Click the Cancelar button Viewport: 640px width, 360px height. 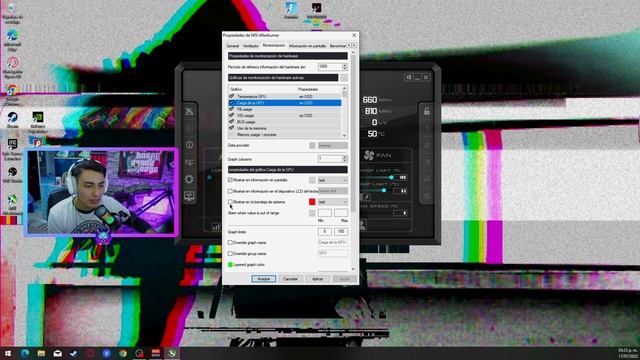[290, 279]
